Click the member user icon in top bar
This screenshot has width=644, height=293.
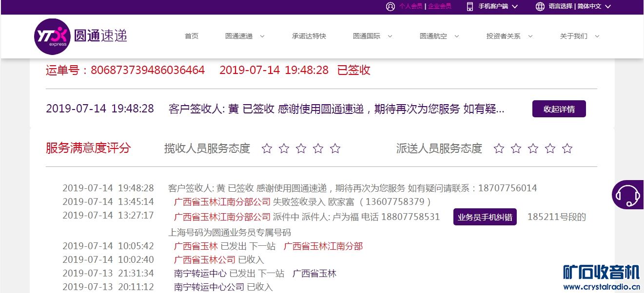pyautogui.click(x=390, y=6)
